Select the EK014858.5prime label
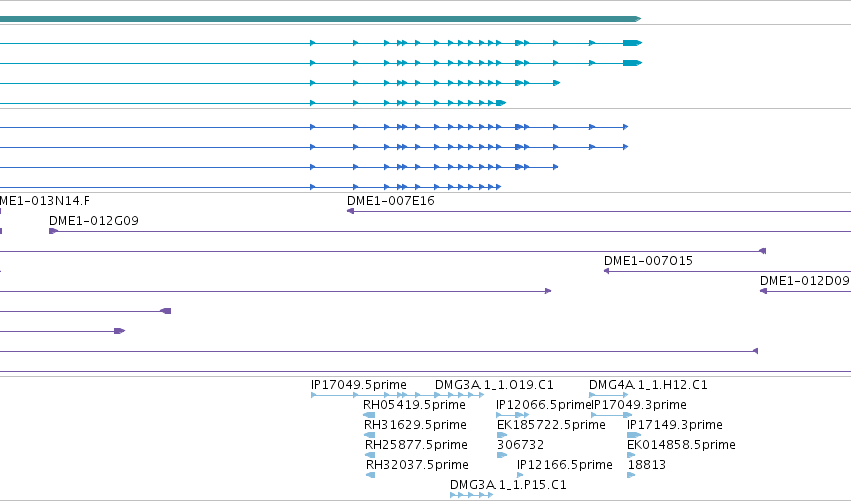 coord(681,445)
